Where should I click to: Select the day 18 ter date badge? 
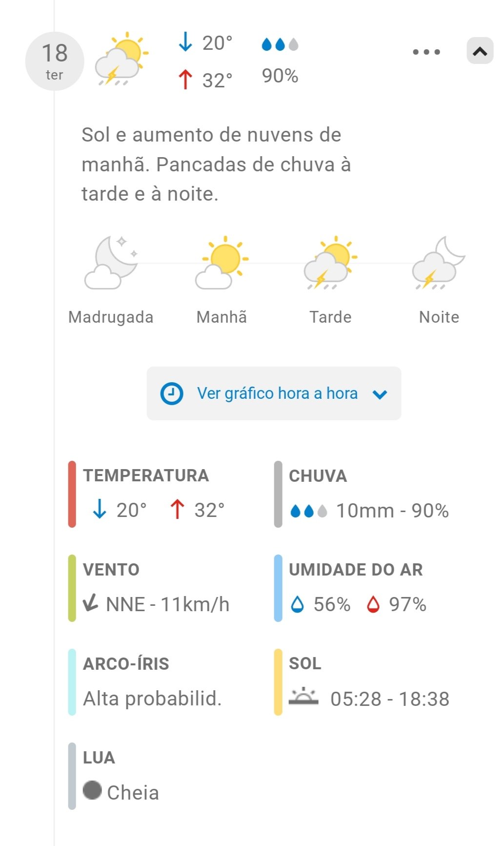pyautogui.click(x=55, y=62)
